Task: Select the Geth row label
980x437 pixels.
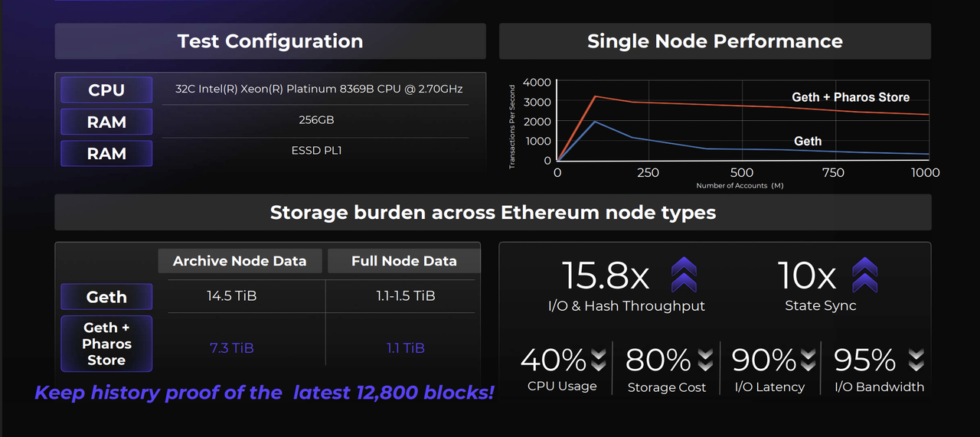Action: [106, 297]
